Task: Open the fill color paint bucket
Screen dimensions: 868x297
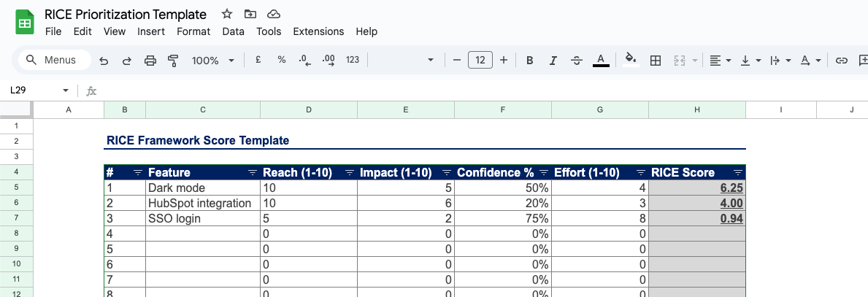Action: pos(631,61)
